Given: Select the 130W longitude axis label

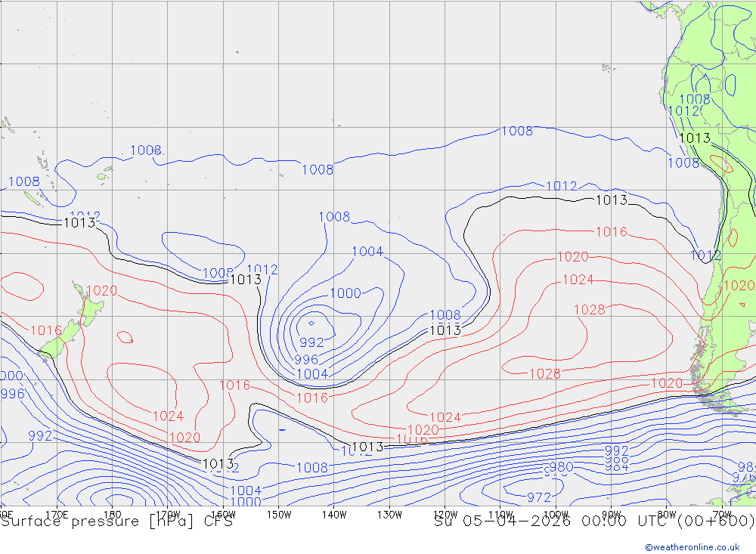Looking at the screenshot, I should pos(389,515).
